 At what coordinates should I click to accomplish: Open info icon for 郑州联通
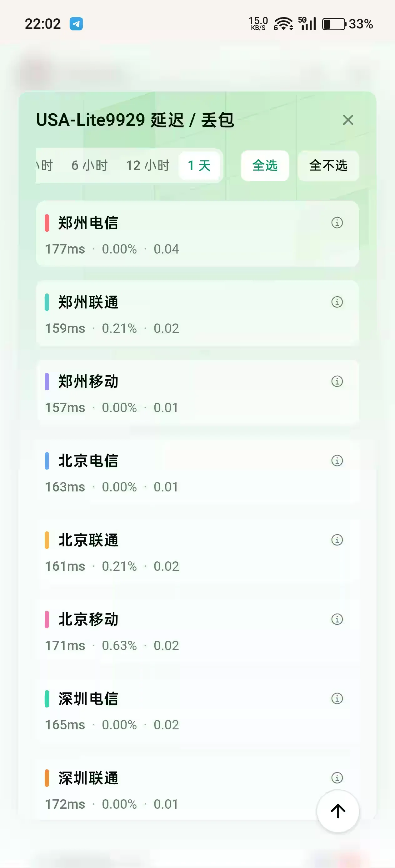[x=337, y=302]
